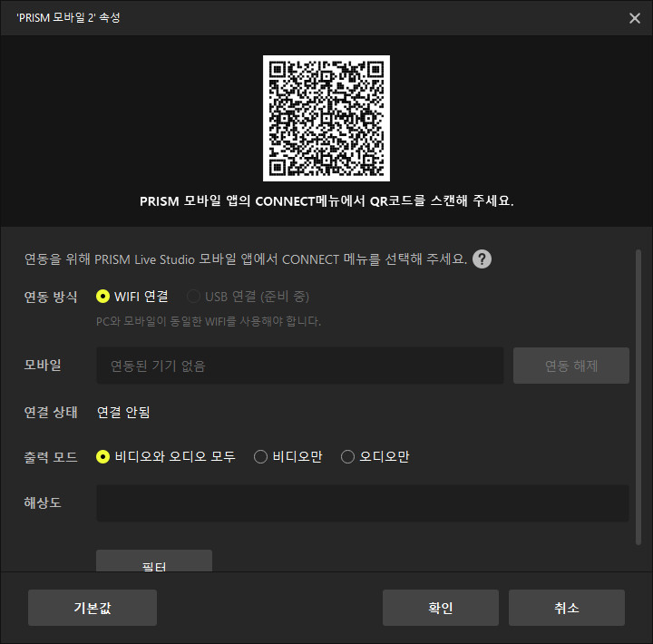The height and width of the screenshot is (644, 653).
Task: Click the 연동 해제 button
Action: click(x=571, y=366)
